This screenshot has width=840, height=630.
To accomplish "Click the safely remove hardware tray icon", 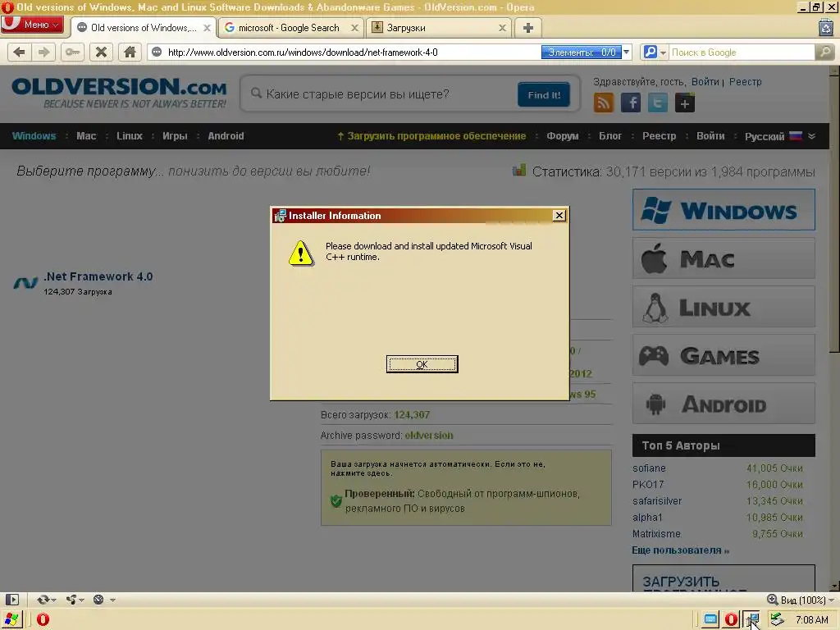I will click(x=776, y=620).
